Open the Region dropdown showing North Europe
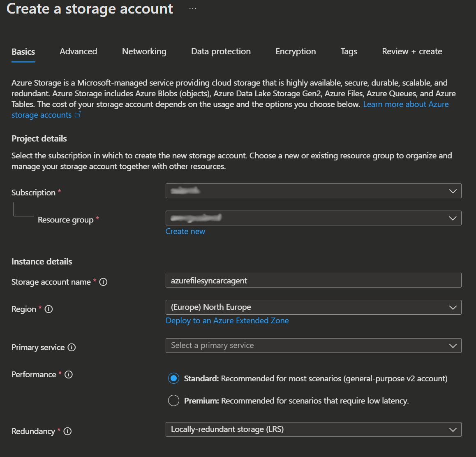This screenshot has width=476, height=457. coord(313,307)
